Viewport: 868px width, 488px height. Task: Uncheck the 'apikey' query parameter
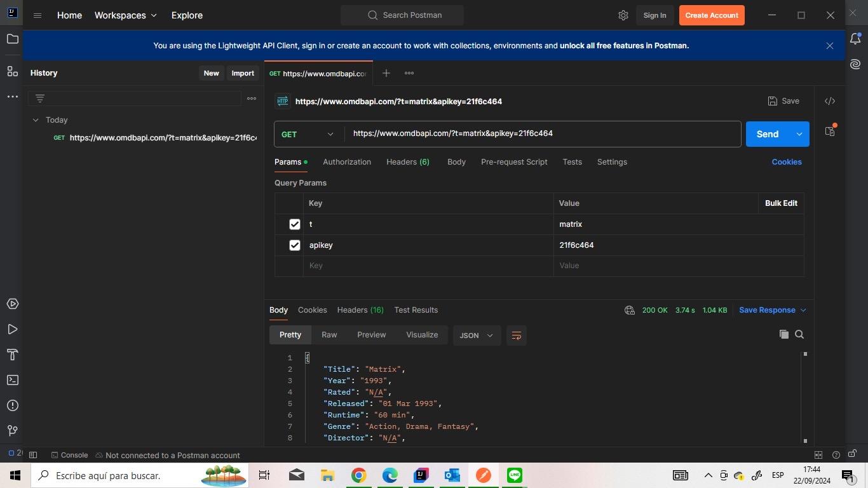294,245
